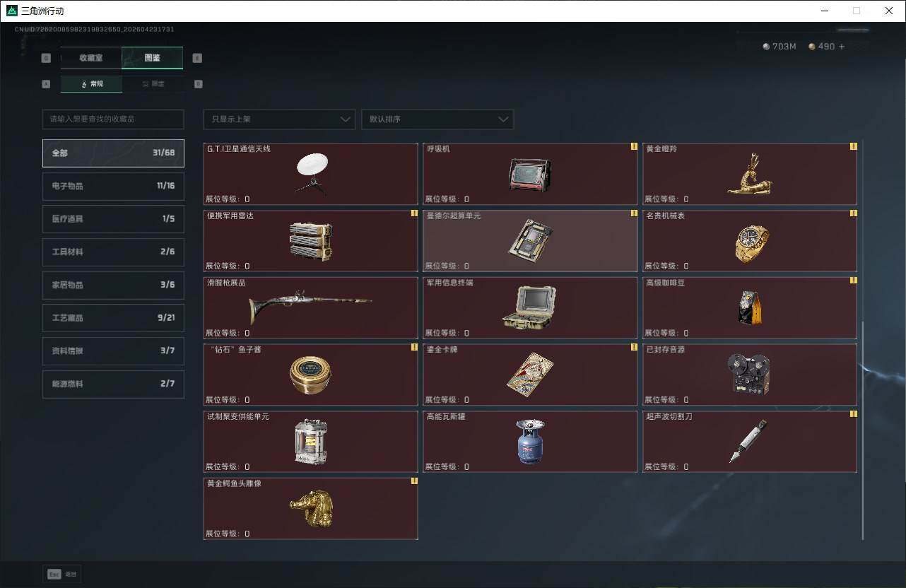Click the yellow badge on 鎏金卡牌 card
The width and height of the screenshot is (906, 588).
pos(634,347)
